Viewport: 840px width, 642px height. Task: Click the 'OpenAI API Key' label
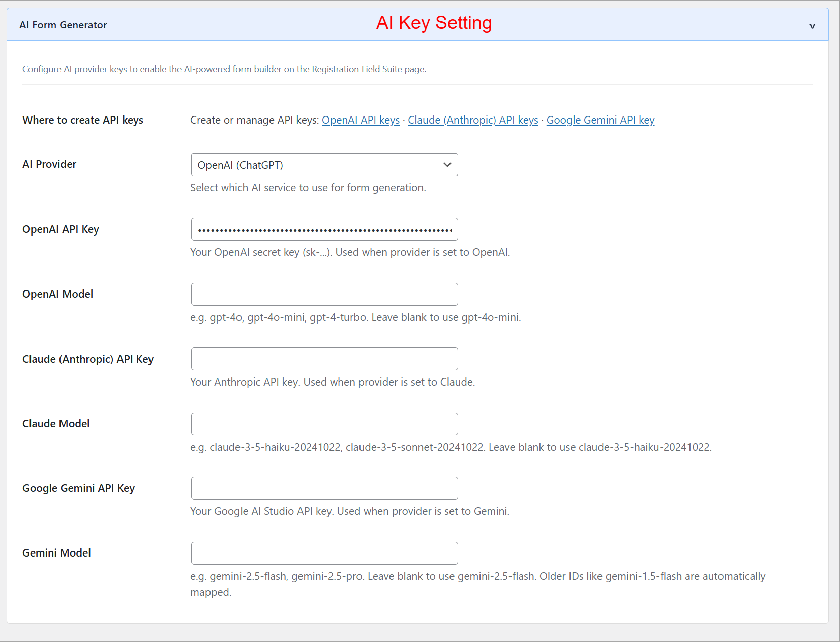click(x=61, y=229)
